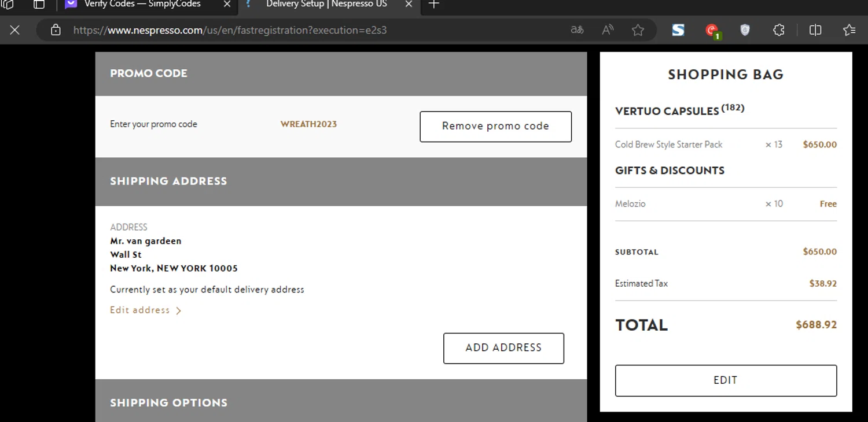
Task: Open the translate page icon in address bar
Action: (577, 30)
